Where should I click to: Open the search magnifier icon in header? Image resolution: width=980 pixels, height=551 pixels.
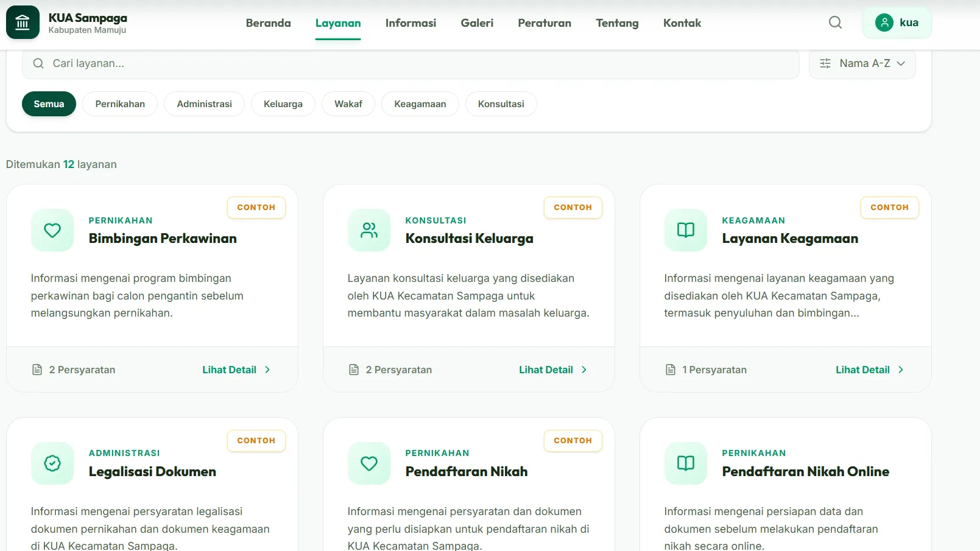[x=835, y=23]
